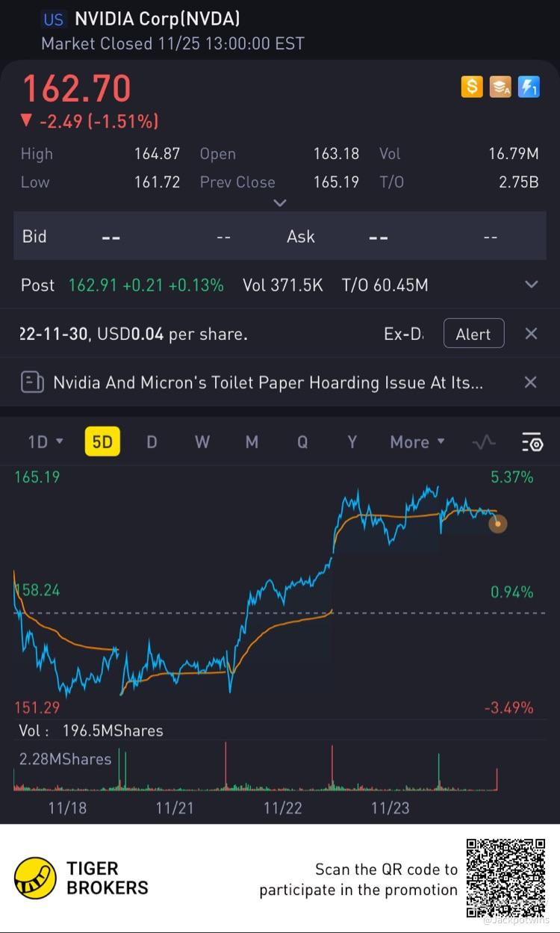Screen dimensions: 560x933
Task: Tap the orange marker on price chart
Action: [x=497, y=524]
